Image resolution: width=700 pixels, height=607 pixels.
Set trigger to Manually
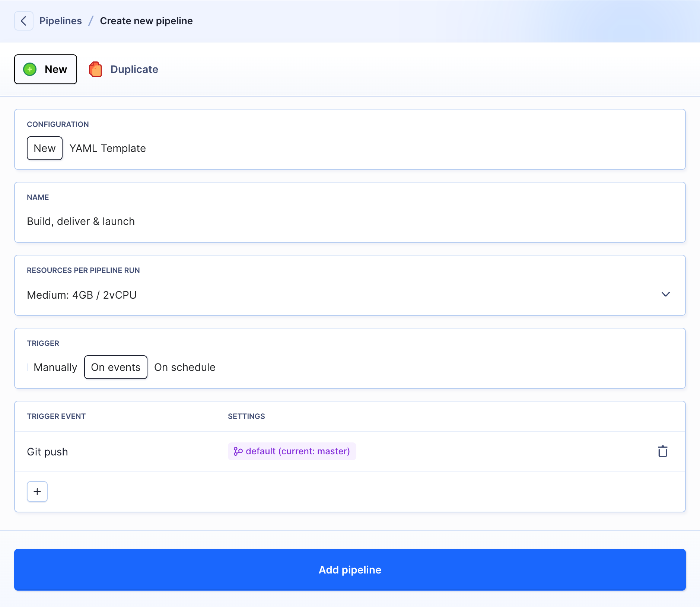pos(55,367)
